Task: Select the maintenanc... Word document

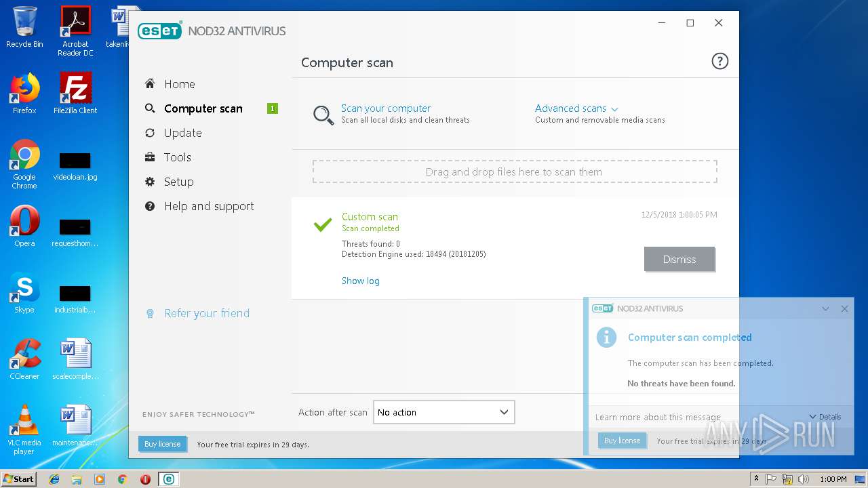Action: pyautogui.click(x=75, y=426)
